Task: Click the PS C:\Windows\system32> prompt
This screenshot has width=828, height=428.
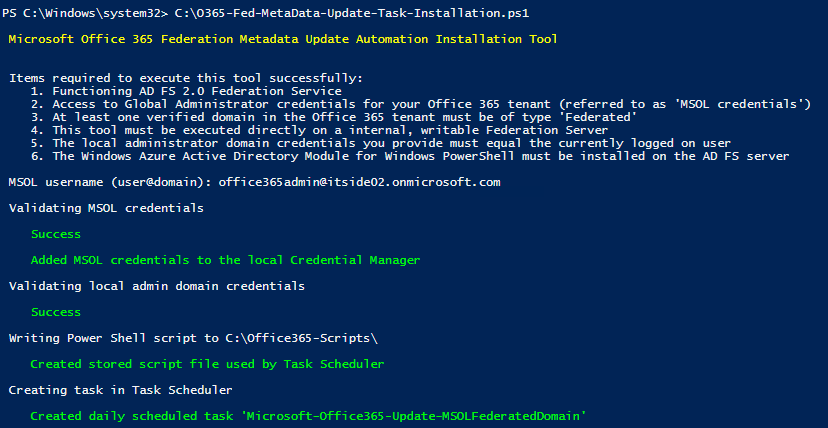Action: coord(82,14)
